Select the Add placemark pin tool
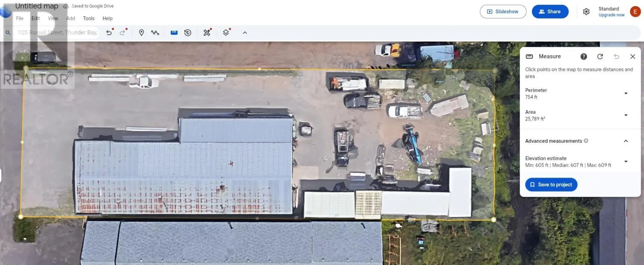 click(141, 33)
